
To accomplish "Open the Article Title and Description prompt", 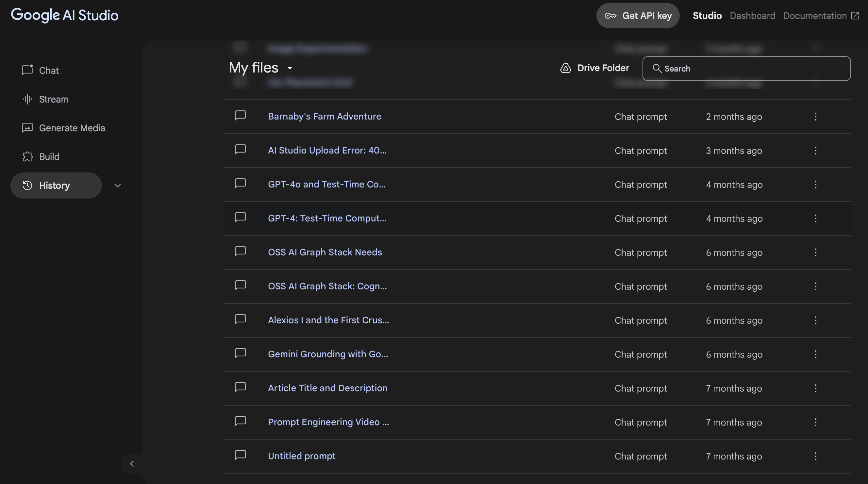I will click(327, 388).
